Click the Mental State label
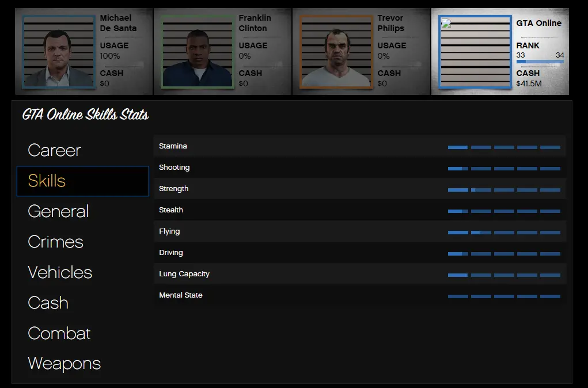588x388 pixels. tap(181, 295)
